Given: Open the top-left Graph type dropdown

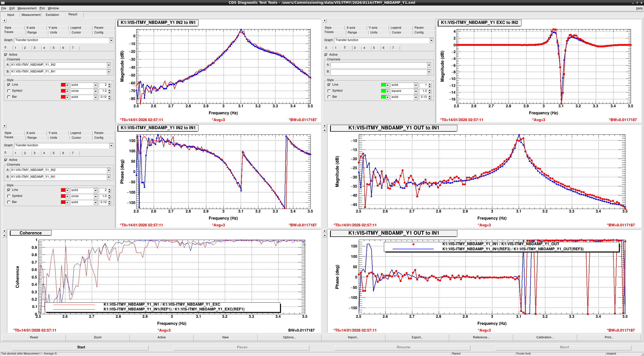Looking at the screenshot, I should tap(111, 40).
